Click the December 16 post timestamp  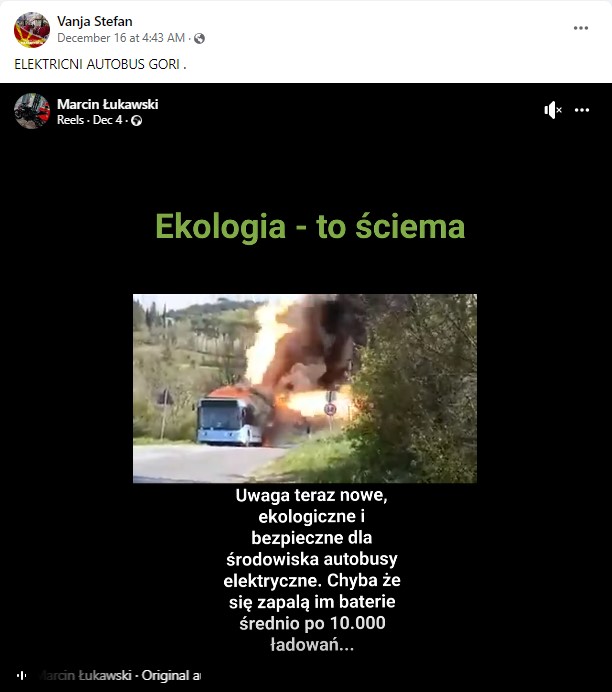tap(121, 38)
